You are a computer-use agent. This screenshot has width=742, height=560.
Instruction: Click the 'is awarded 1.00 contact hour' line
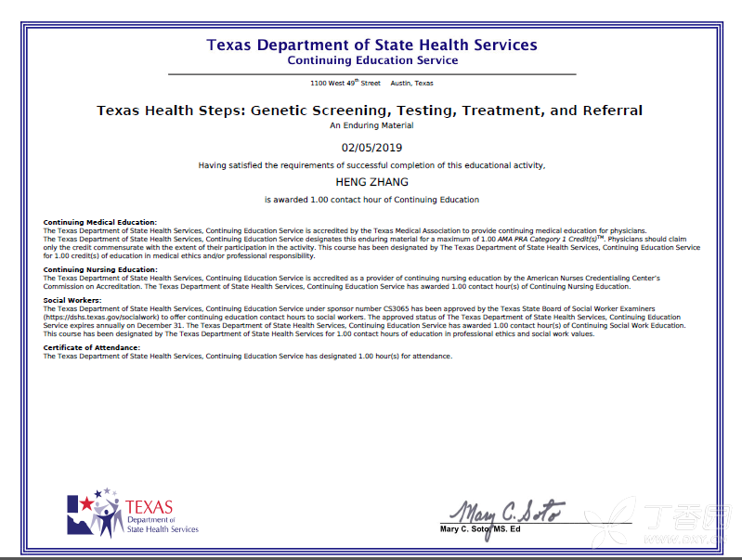371,200
